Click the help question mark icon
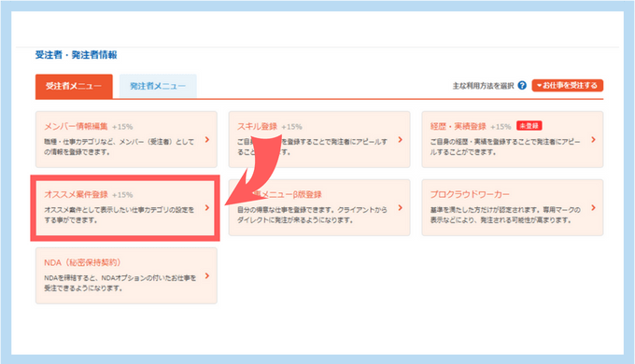635x364 pixels. 522,86
